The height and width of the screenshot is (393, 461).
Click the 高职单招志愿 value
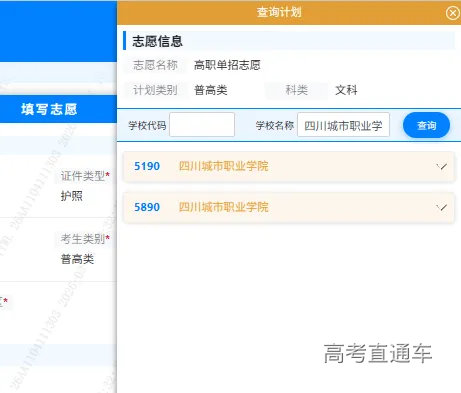(x=227, y=65)
